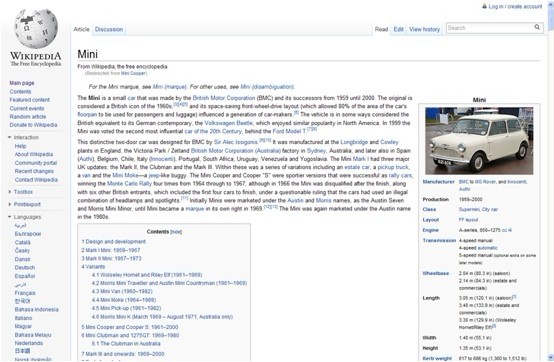554x362 pixels.
Task: Expand the Print/export sidebar section
Action: click(10, 204)
